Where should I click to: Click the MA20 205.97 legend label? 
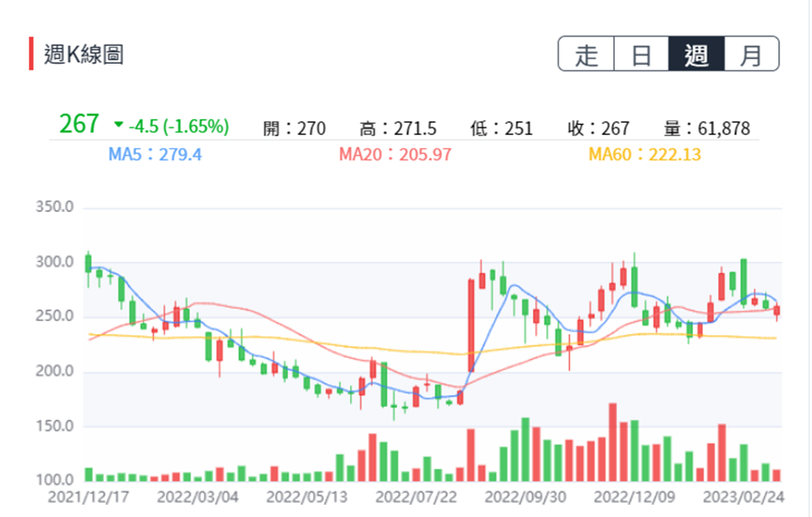tap(394, 154)
